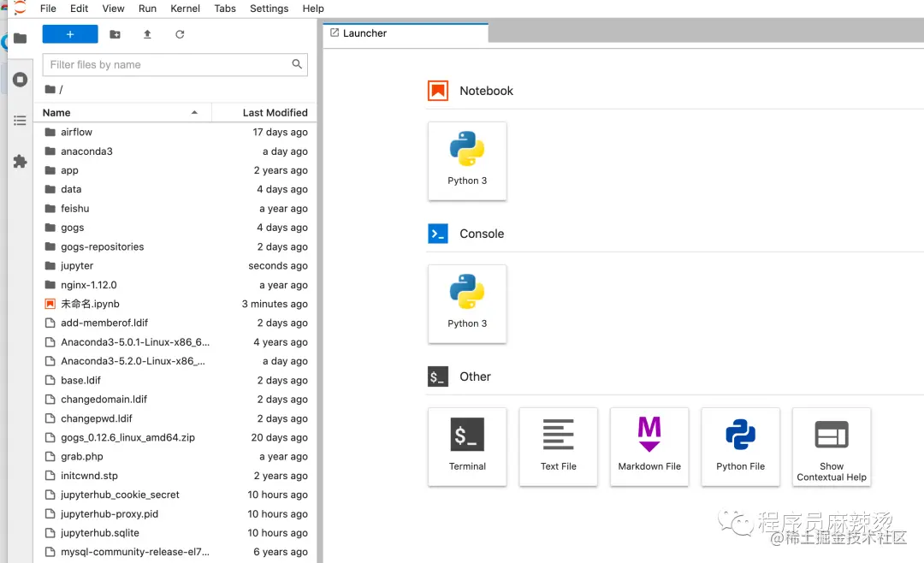Select the Anaconda3-5.2.0-Linux-x86_... file

(x=175, y=361)
